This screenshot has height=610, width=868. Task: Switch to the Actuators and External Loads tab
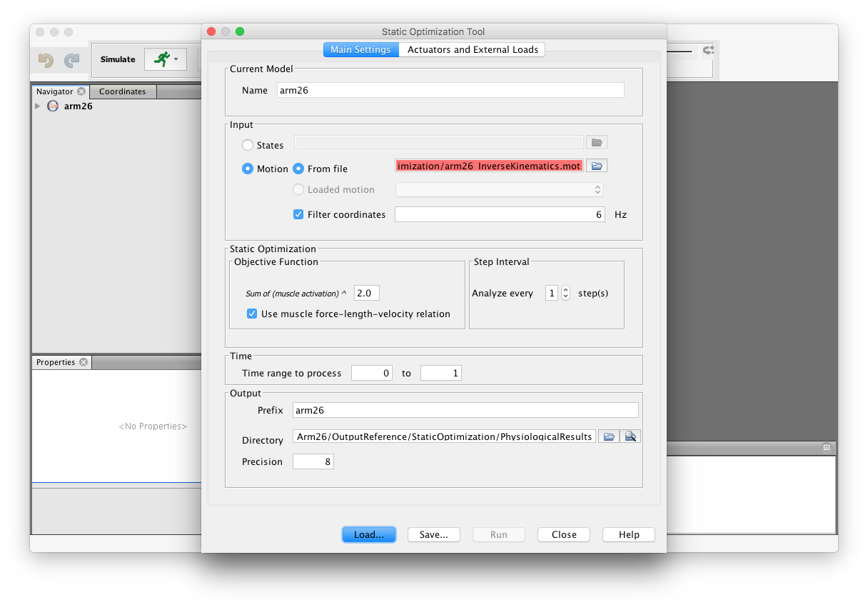coord(472,49)
